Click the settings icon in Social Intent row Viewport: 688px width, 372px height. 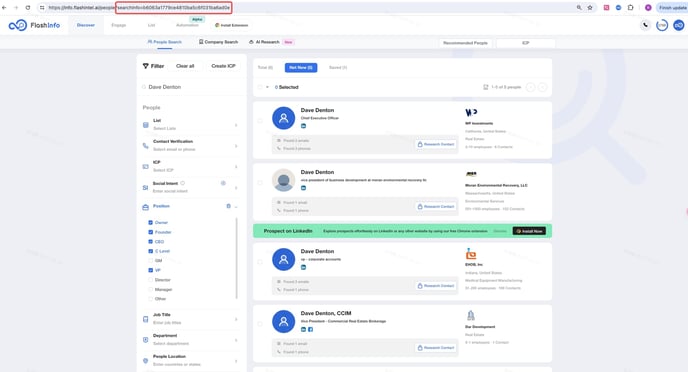click(x=223, y=183)
